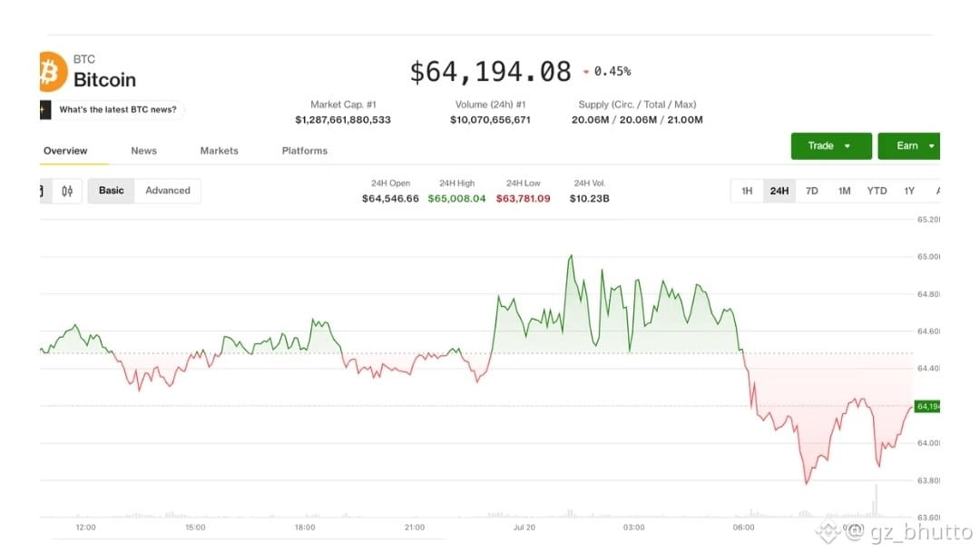
Task: Select the YTD time range
Action: (877, 191)
